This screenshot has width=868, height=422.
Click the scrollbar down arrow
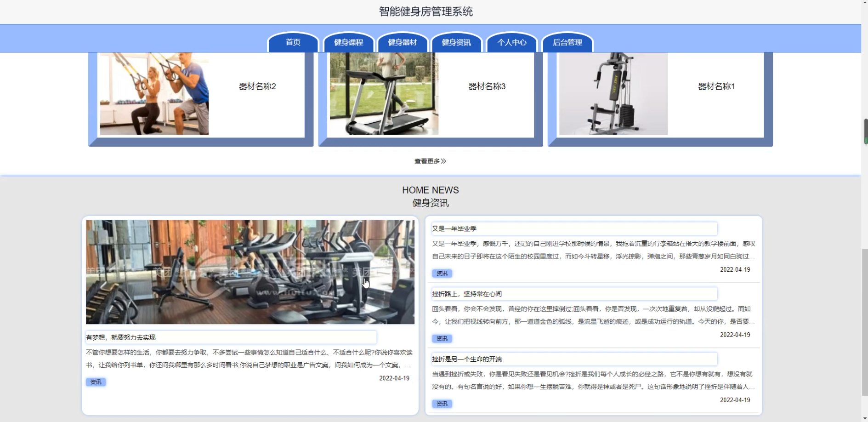(866, 419)
